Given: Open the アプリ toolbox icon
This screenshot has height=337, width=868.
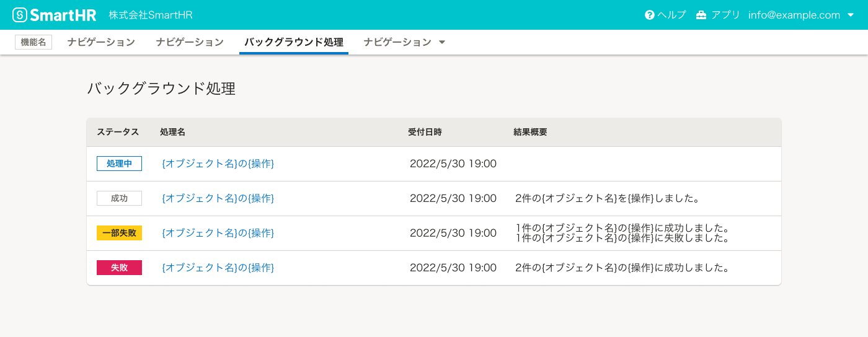Looking at the screenshot, I should (x=701, y=15).
